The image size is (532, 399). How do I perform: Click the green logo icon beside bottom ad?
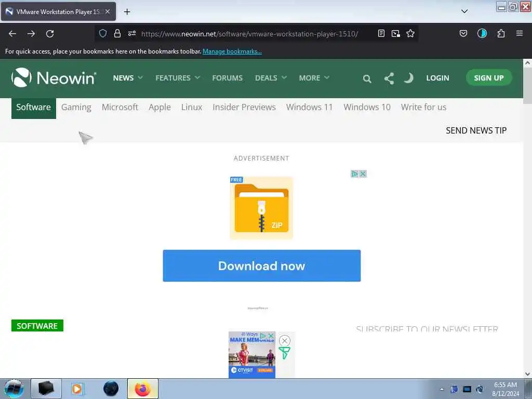(284, 353)
